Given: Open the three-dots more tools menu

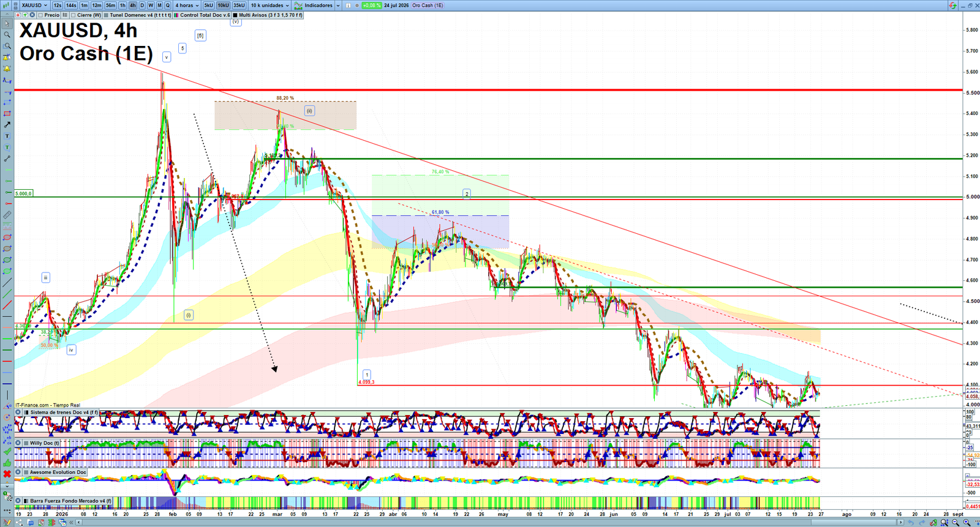Looking at the screenshot, I should click(x=7, y=511).
